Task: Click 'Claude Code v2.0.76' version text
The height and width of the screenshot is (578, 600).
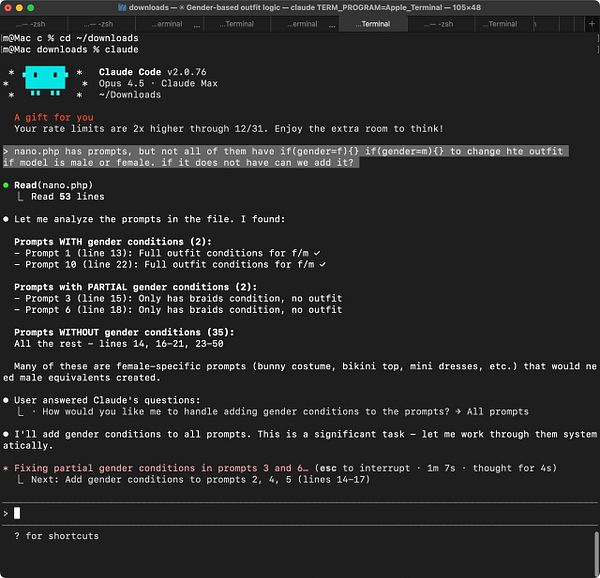Action: click(152, 72)
